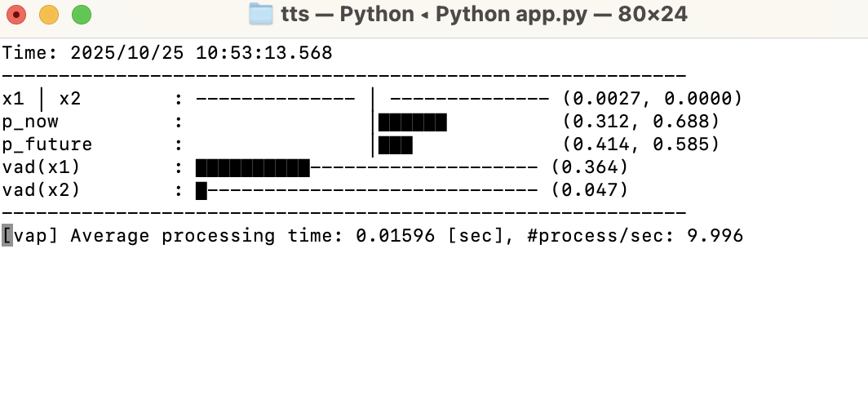
Task: Click the folder icon in the title bar
Action: [260, 14]
